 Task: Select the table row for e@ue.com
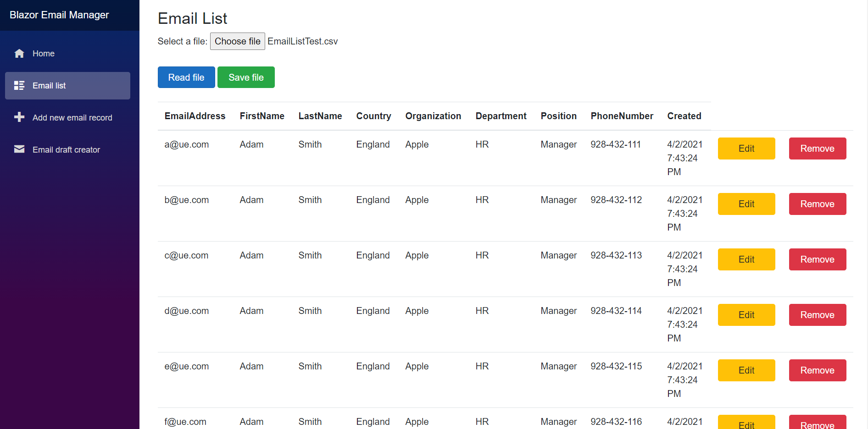click(x=436, y=366)
